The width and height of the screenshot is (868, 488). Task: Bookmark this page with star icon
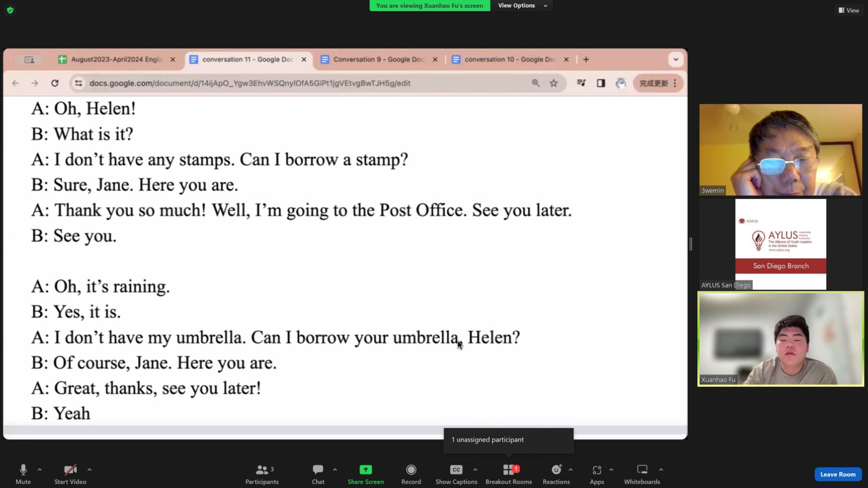click(554, 83)
